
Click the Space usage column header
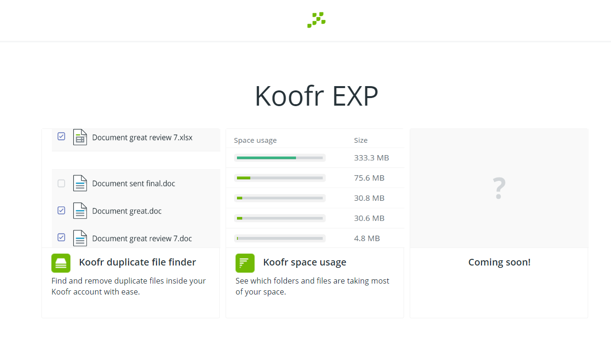point(255,140)
